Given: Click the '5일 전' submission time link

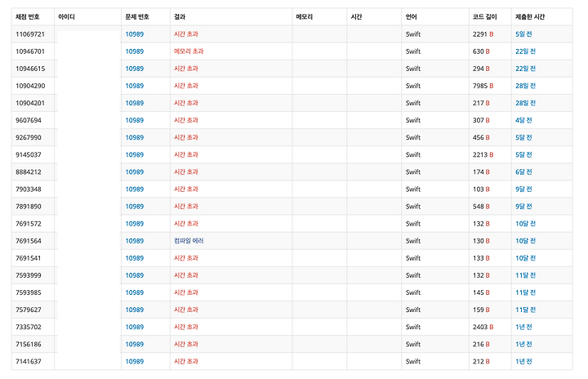Looking at the screenshot, I should (523, 34).
